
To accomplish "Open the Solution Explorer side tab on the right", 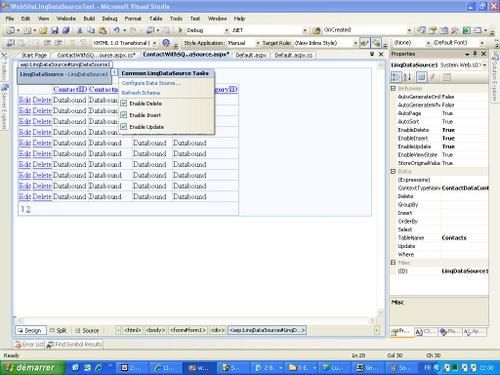I will pos(494,77).
